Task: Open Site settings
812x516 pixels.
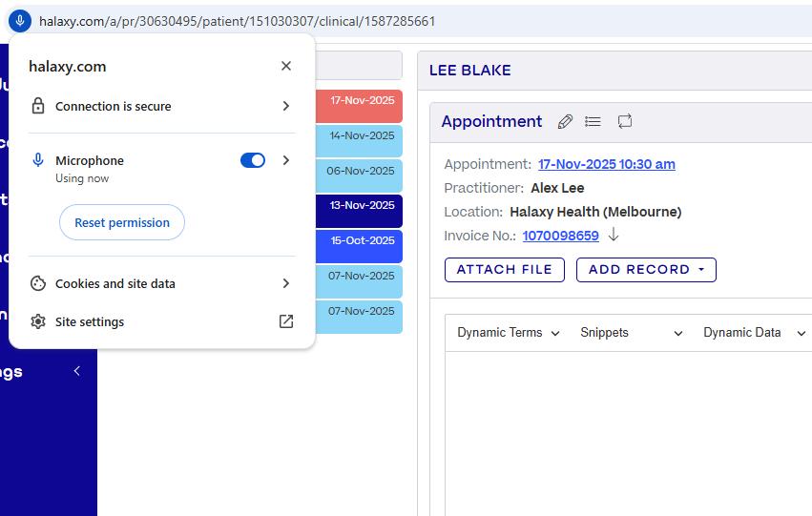Action: click(161, 322)
